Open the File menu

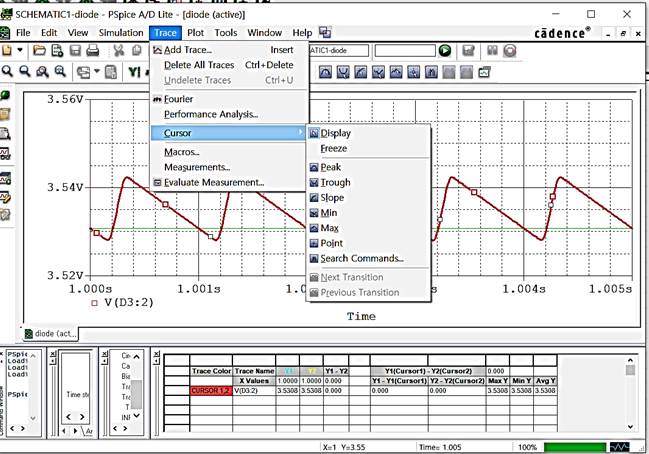click(23, 33)
